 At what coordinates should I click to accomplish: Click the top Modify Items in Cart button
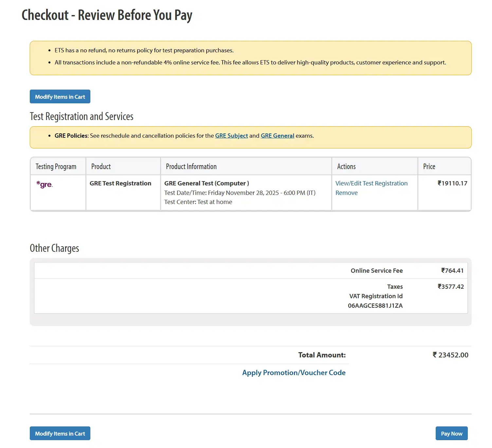coord(60,97)
